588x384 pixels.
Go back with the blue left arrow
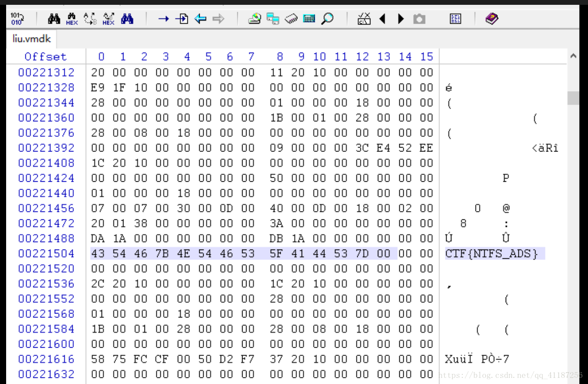pyautogui.click(x=200, y=19)
